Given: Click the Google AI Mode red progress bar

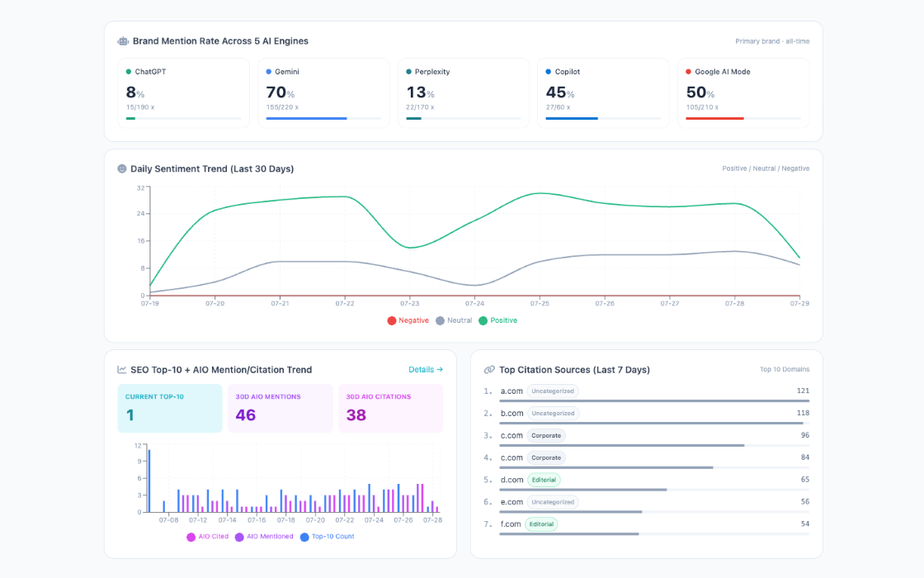Looking at the screenshot, I should tap(743, 119).
